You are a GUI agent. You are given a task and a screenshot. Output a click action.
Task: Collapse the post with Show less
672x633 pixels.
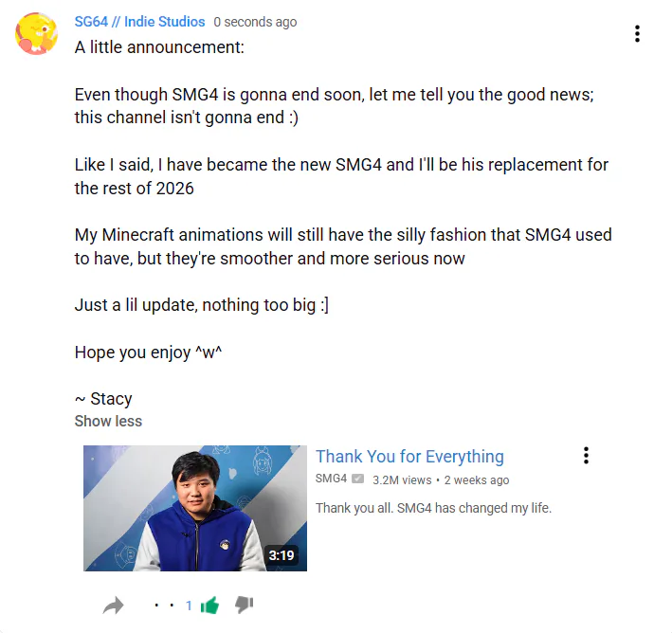[108, 421]
